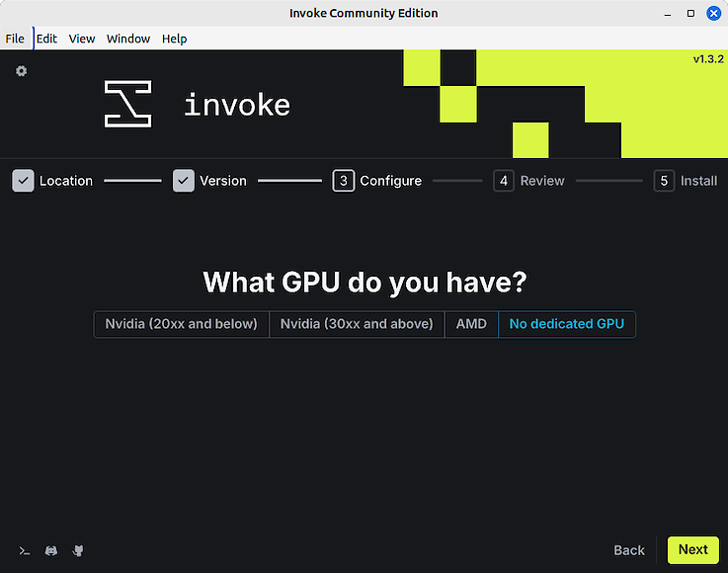
Task: Click the Configure step label
Action: tap(390, 181)
